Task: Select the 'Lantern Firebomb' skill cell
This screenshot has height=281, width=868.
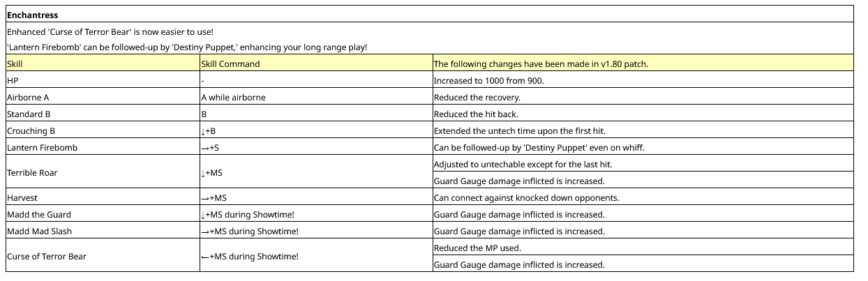Action: click(x=103, y=147)
